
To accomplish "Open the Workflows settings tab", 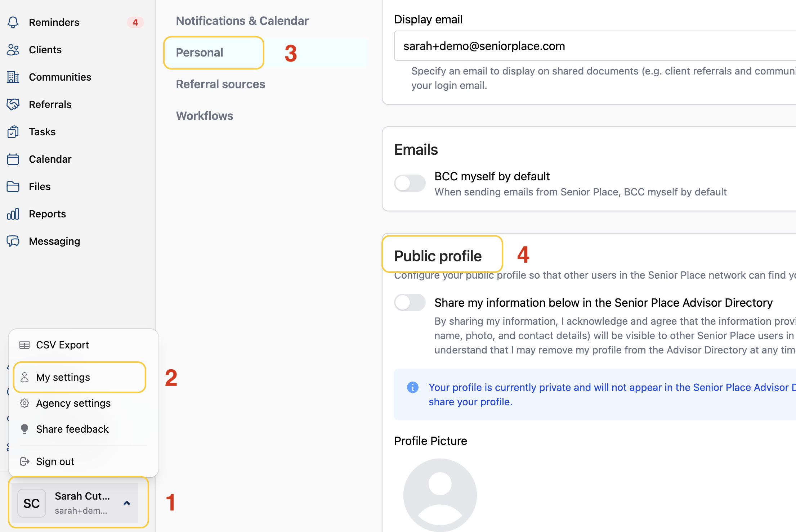I will pos(204,116).
